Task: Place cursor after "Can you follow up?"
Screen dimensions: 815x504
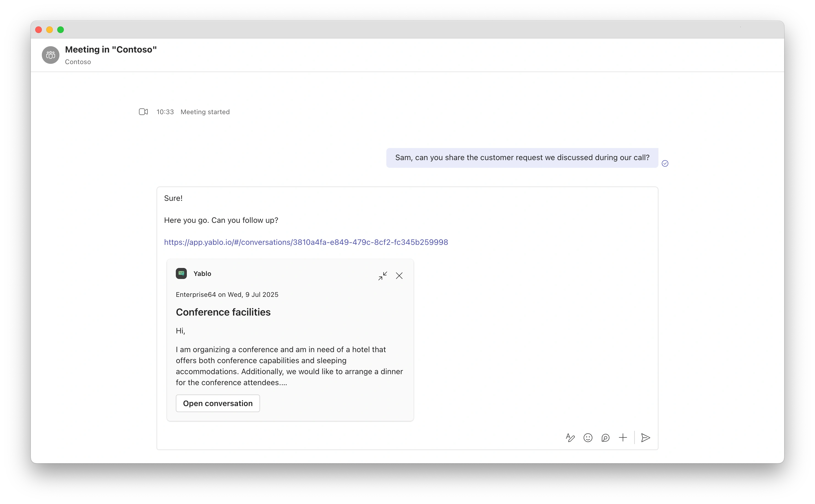Action: (278, 220)
